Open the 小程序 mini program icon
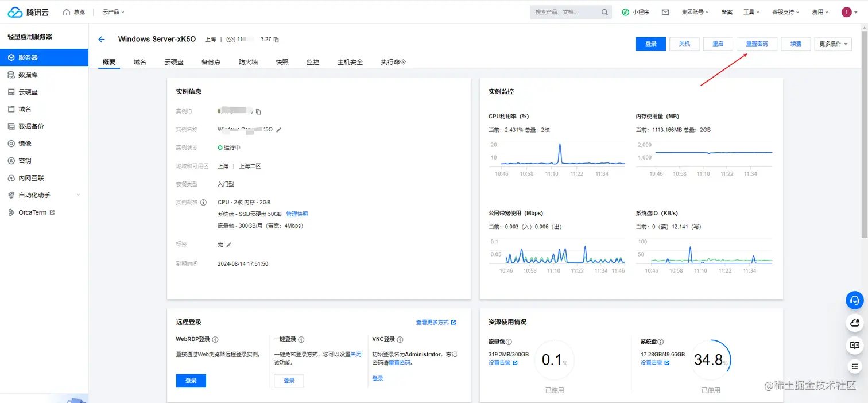 coord(625,12)
